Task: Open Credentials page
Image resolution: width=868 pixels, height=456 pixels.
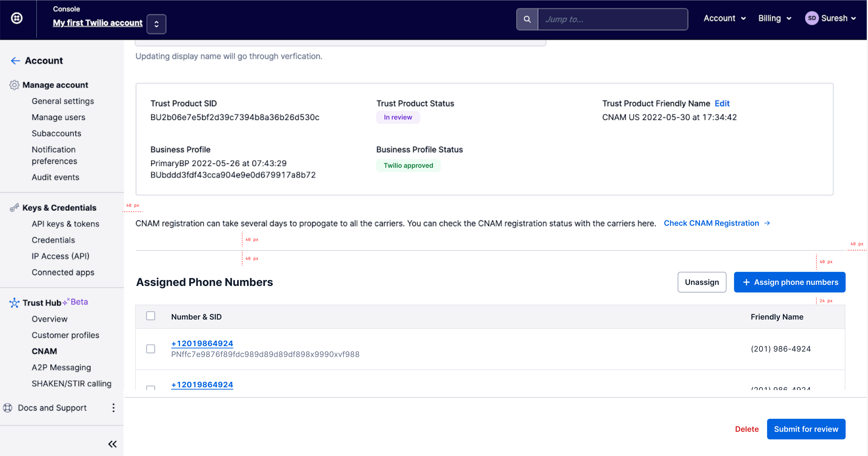Action: [53, 240]
